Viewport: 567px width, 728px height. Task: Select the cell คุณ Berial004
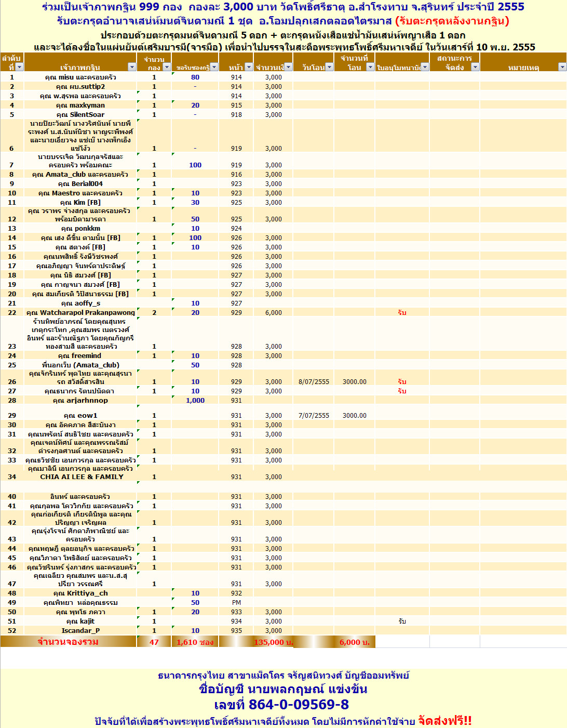click(x=80, y=184)
